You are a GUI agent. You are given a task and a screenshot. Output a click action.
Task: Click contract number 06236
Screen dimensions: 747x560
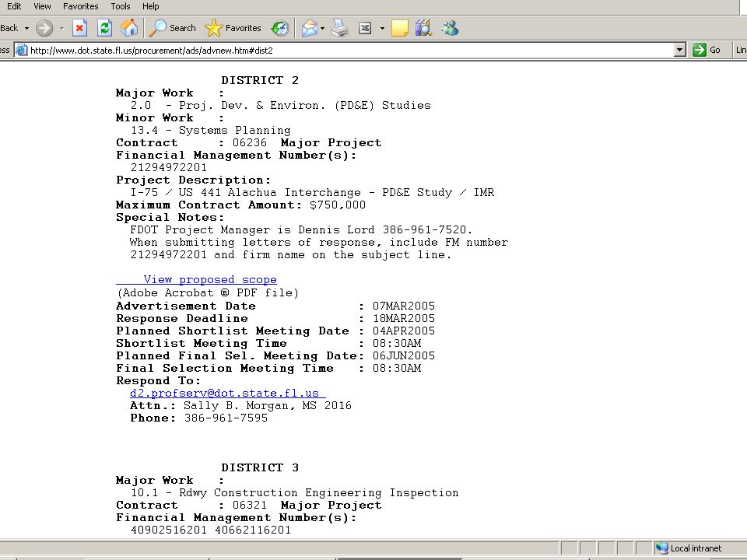(250, 143)
